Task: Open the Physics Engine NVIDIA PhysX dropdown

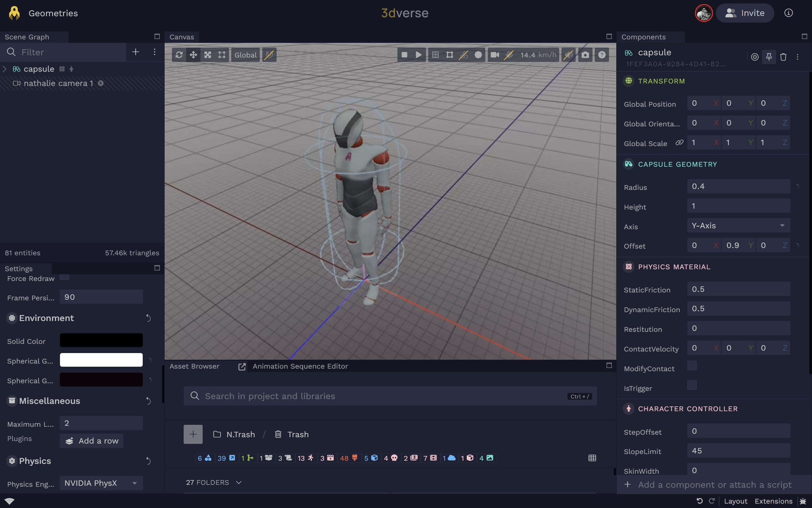Action: tap(101, 483)
